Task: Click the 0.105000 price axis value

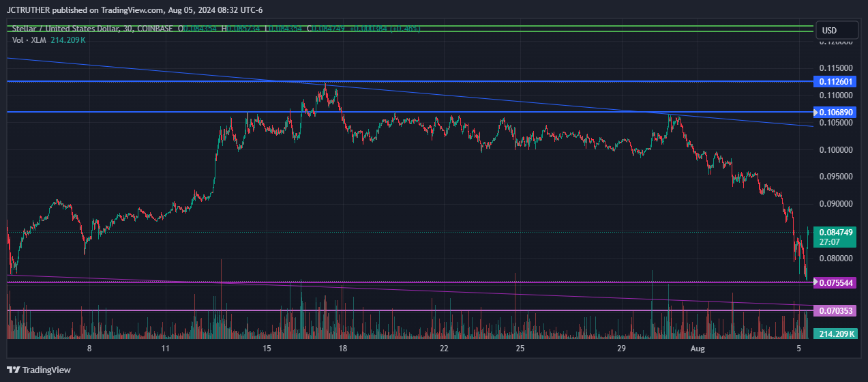Action: (836, 123)
